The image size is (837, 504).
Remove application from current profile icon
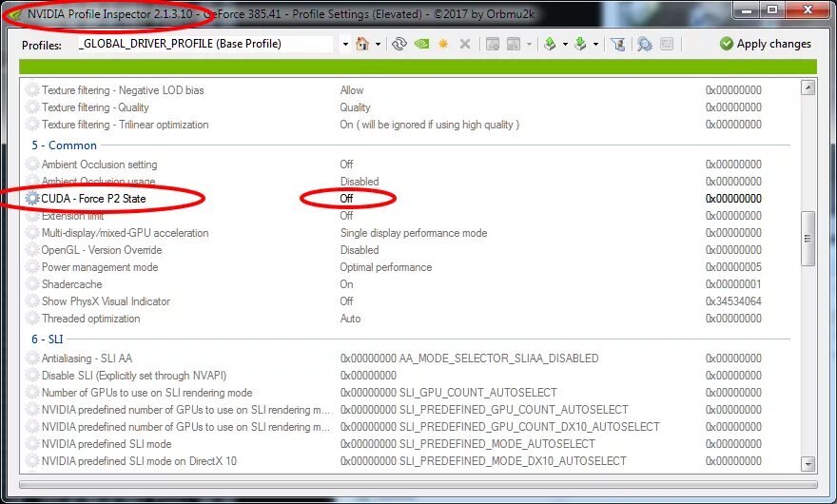pos(514,44)
